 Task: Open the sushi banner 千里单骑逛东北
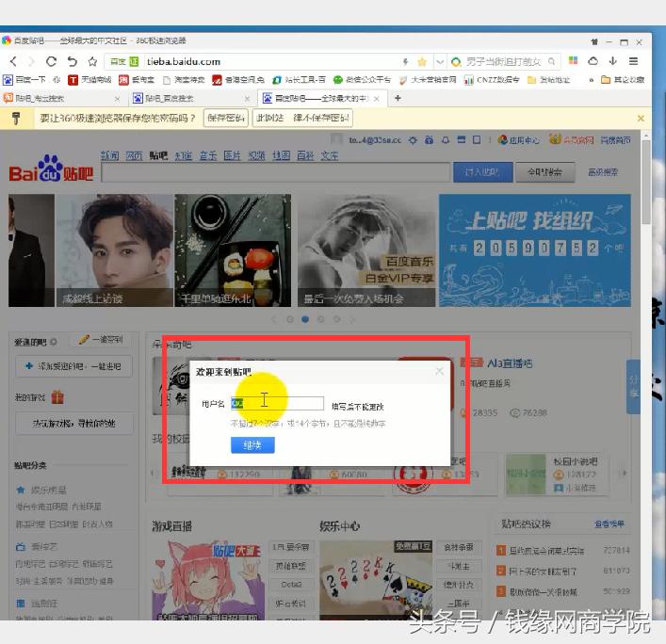tap(233, 250)
